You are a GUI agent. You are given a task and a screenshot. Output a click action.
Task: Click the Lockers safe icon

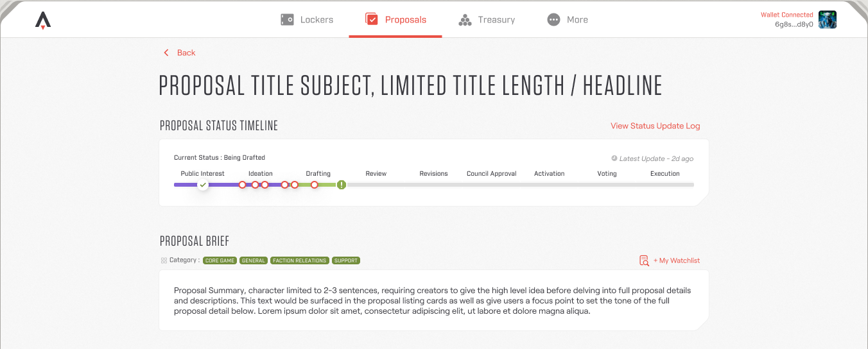pyautogui.click(x=287, y=20)
